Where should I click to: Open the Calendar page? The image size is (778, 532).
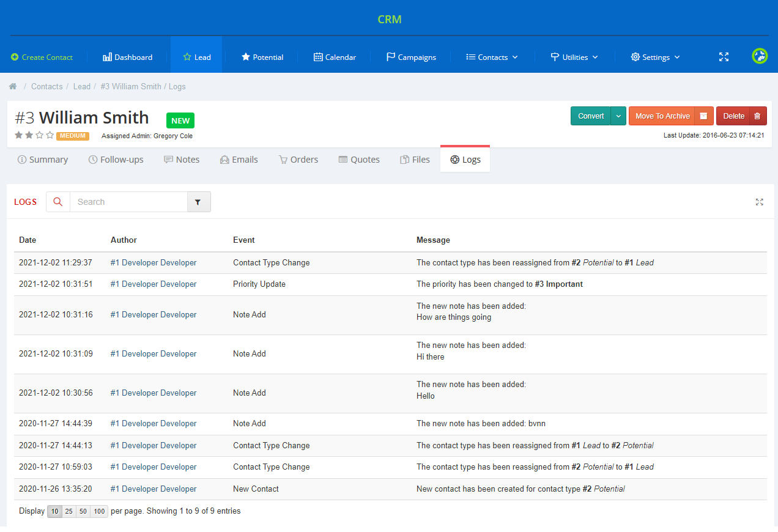click(x=335, y=57)
